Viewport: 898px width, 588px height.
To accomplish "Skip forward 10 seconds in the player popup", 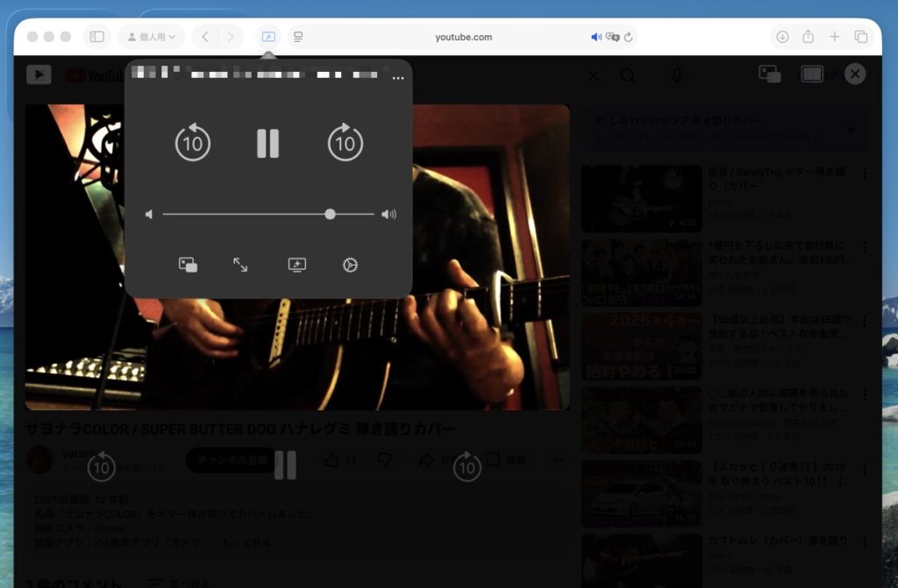I will 346,143.
